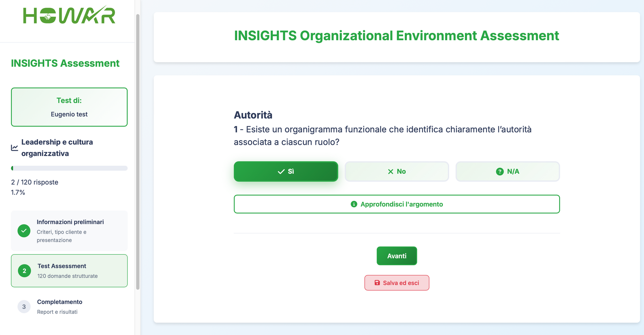Go to the Test Assessment step
Viewport: 644px width, 335px height.
[x=69, y=271]
